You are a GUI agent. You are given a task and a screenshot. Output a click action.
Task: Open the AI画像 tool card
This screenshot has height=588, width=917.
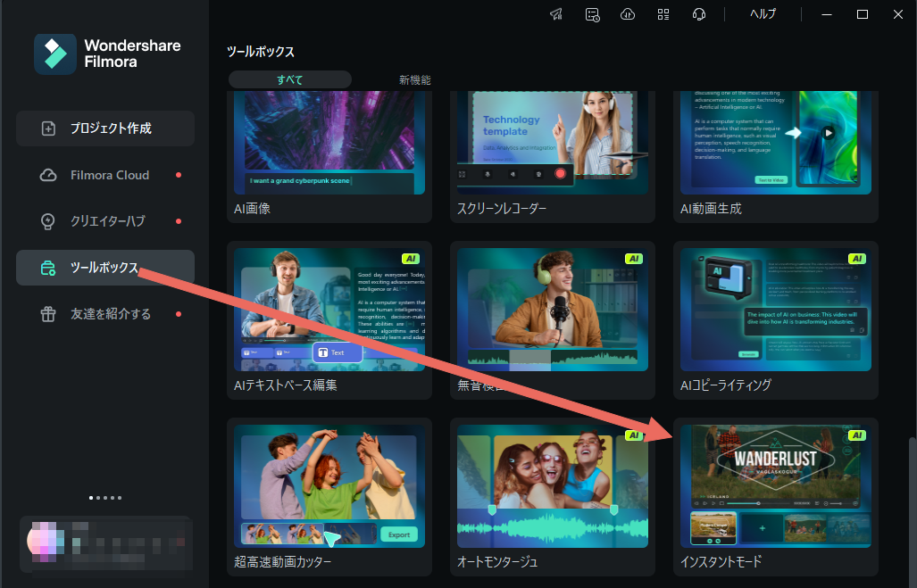(x=329, y=157)
